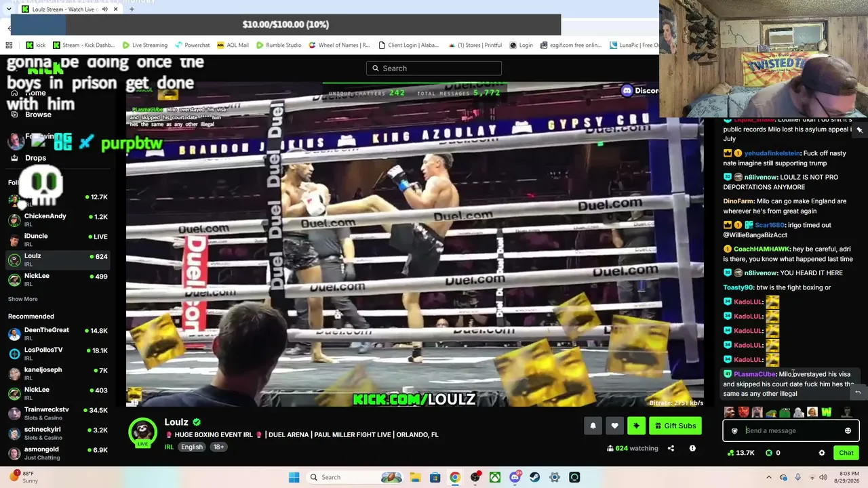Open the Stream - Kick Dashboard bookmark
Viewport: 868px width, 488px height.
(x=83, y=45)
